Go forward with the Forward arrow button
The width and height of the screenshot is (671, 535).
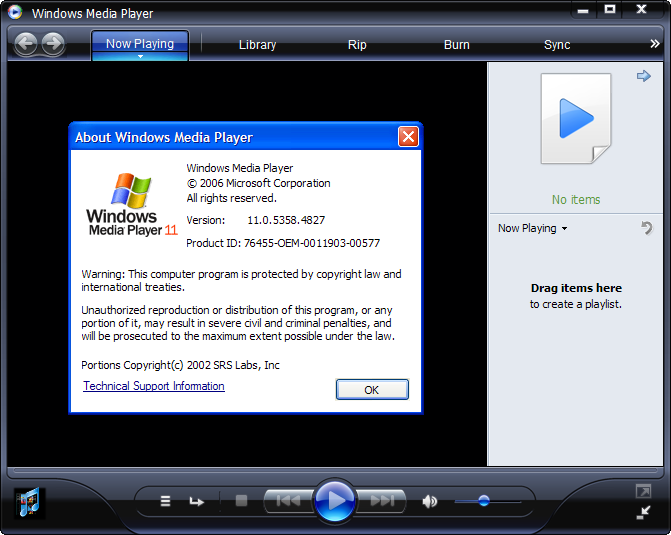click(53, 44)
